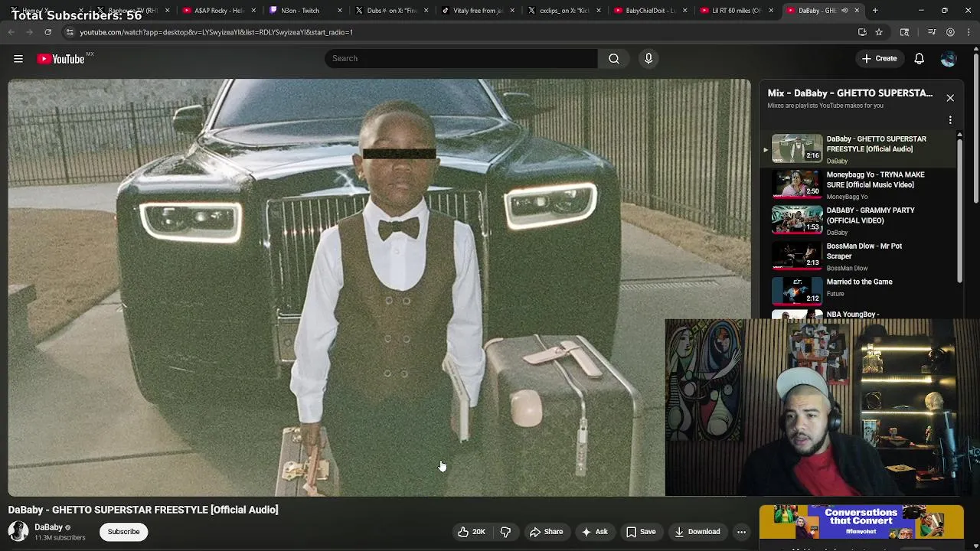Open the notifications bell

920,58
